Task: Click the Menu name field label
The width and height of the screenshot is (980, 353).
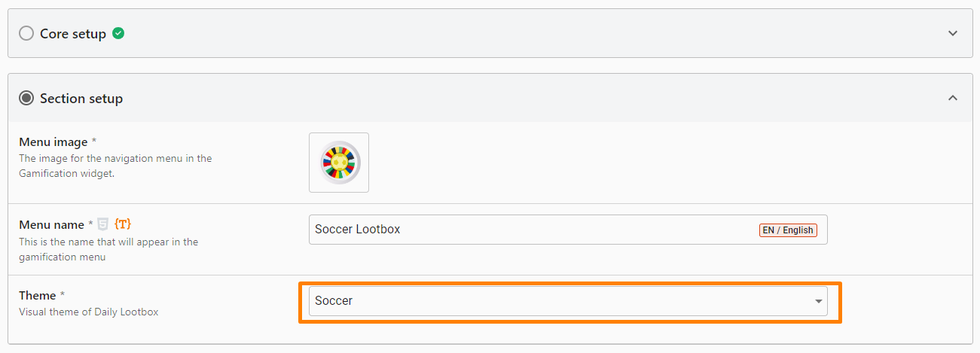Action: [51, 224]
